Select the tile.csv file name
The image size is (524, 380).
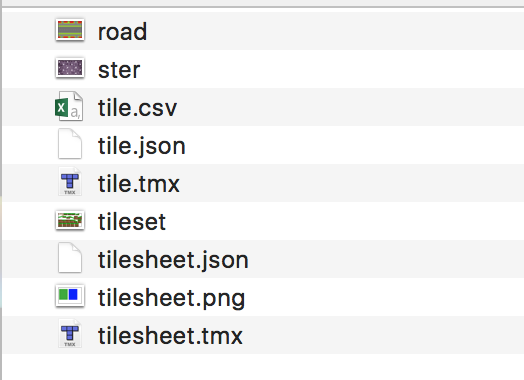tap(137, 108)
